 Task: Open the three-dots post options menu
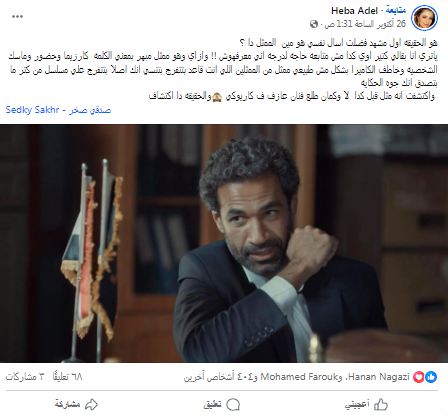point(17,17)
